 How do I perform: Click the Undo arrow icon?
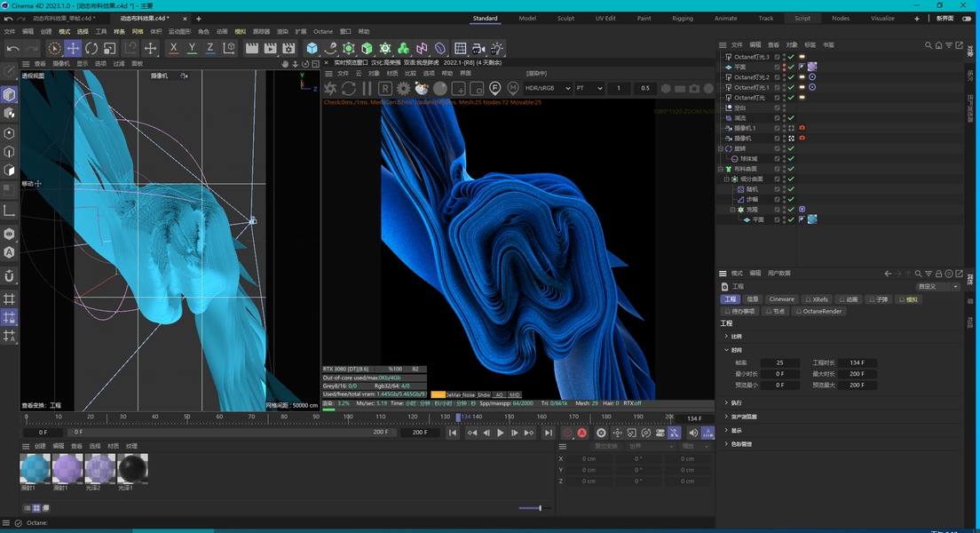coord(12,48)
